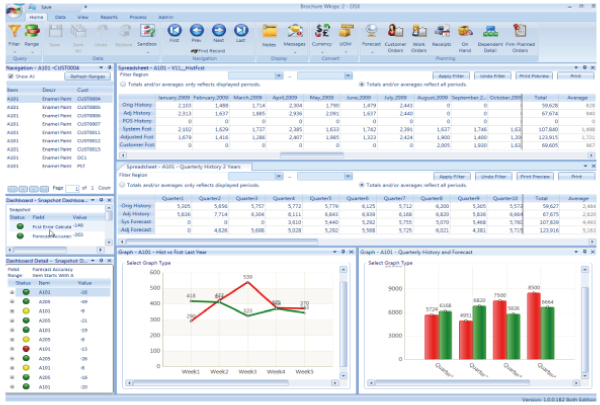This screenshot has width=600, height=405.
Task: Open the Process ribbon tab
Action: (x=138, y=17)
